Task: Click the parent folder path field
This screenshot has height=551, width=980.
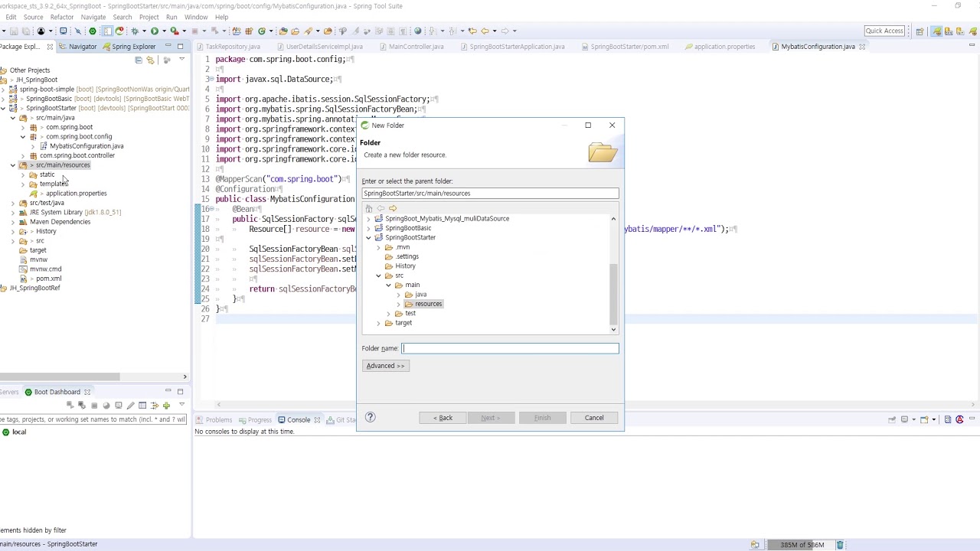Action: tap(490, 194)
